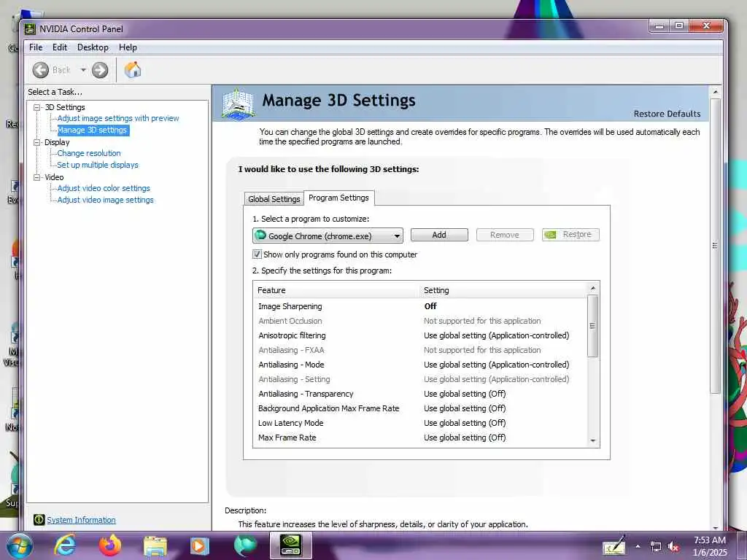Open Change resolution task
The image size is (747, 560).
(x=88, y=153)
